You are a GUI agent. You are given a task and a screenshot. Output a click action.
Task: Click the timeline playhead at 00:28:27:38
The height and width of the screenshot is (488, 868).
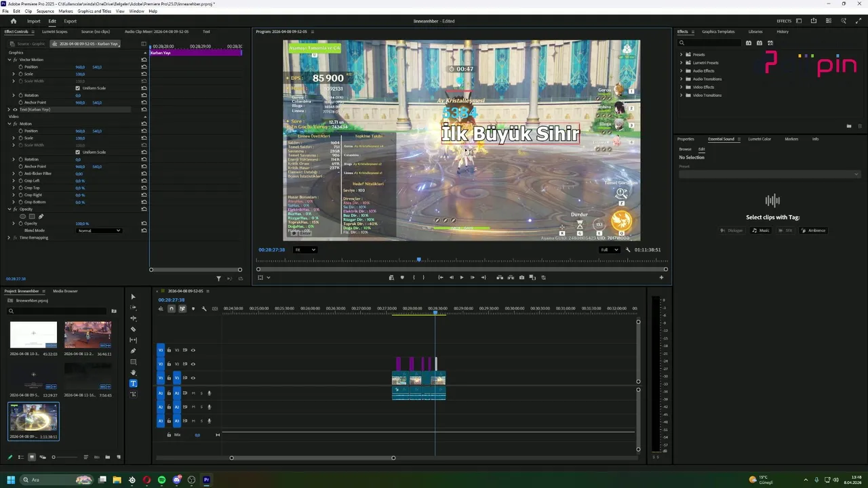tap(435, 312)
